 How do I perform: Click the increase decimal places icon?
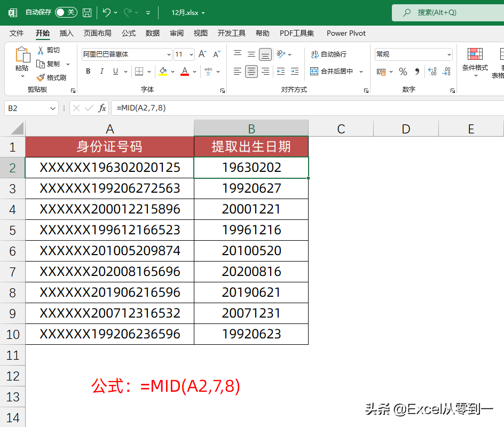[x=432, y=71]
